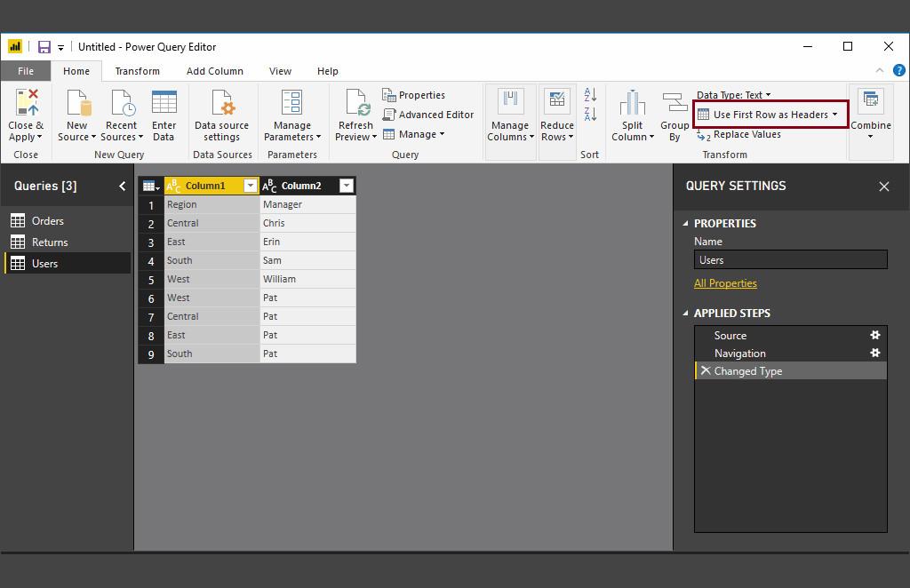The image size is (910, 588).
Task: Open the Column1 filter dropdown
Action: point(251,186)
